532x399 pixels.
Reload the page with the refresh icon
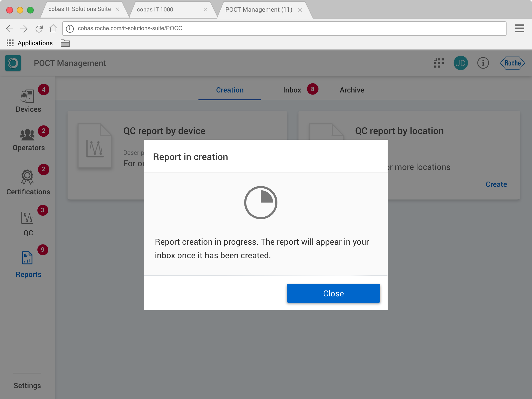(39, 29)
